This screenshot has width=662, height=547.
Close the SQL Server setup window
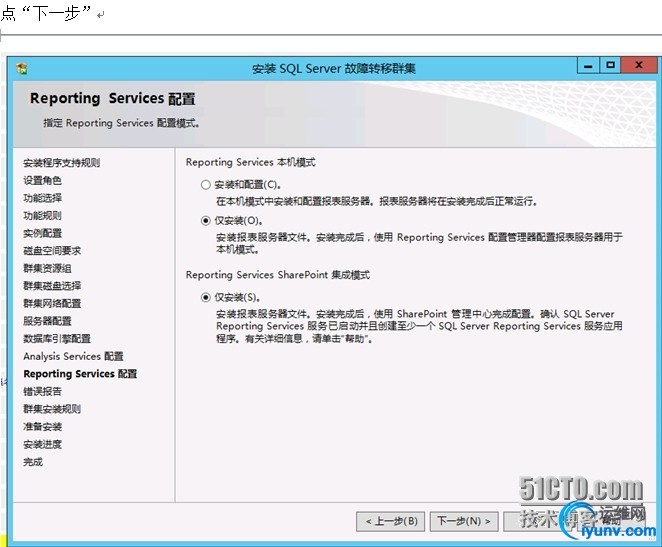(639, 65)
